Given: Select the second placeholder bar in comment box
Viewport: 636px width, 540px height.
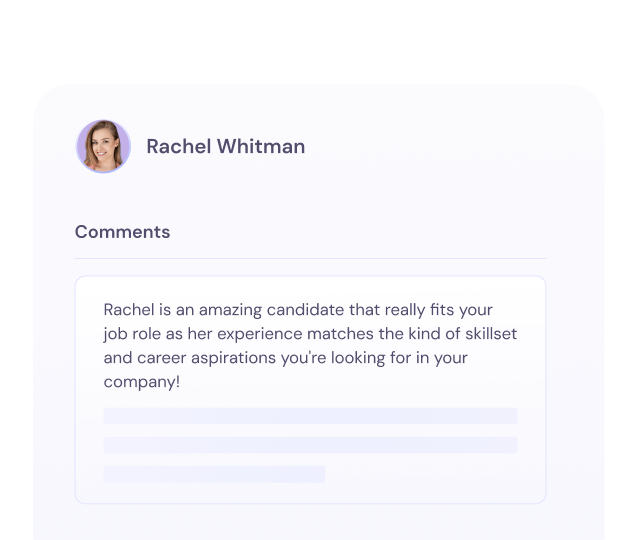Looking at the screenshot, I should (310, 445).
